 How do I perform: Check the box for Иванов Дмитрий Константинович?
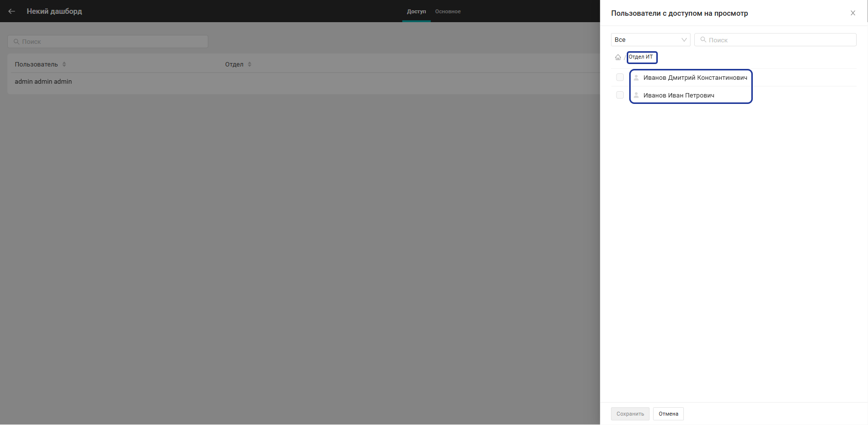pyautogui.click(x=620, y=77)
